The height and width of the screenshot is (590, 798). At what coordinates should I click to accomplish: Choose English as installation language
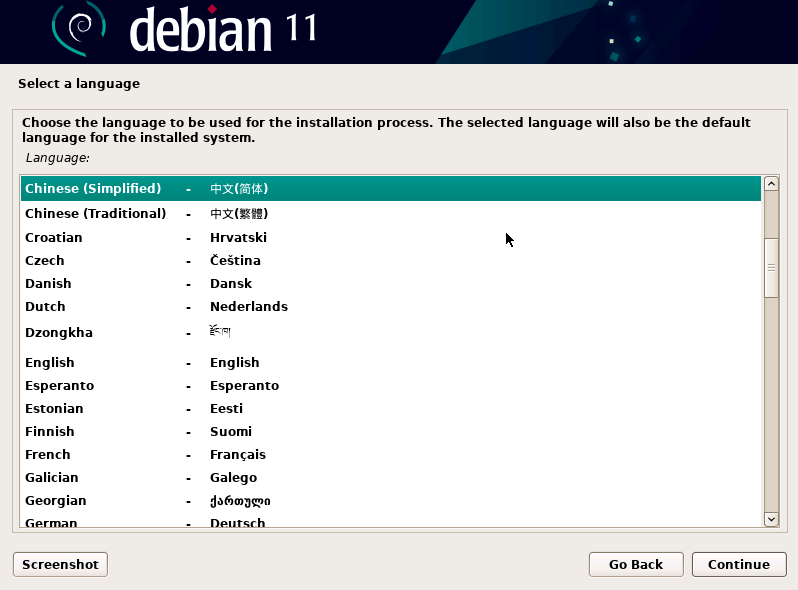tap(391, 362)
